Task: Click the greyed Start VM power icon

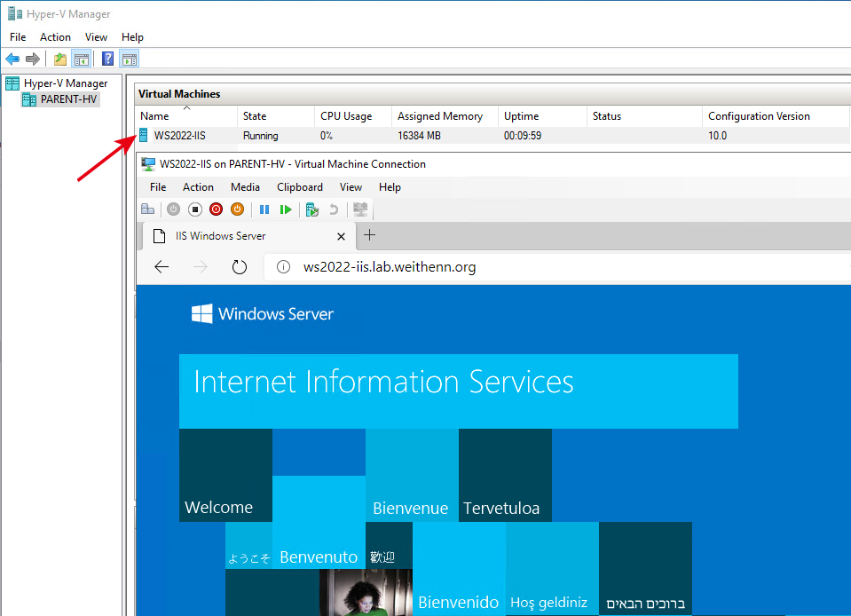Action: (x=173, y=209)
